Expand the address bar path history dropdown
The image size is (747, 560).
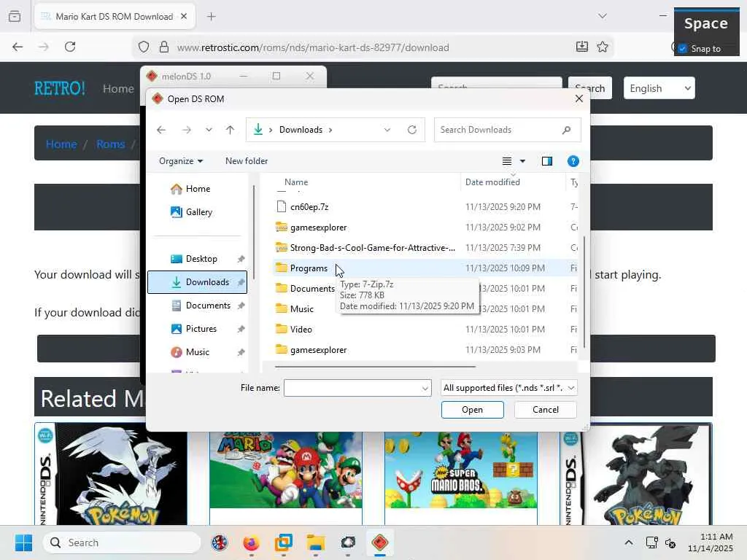click(x=387, y=130)
